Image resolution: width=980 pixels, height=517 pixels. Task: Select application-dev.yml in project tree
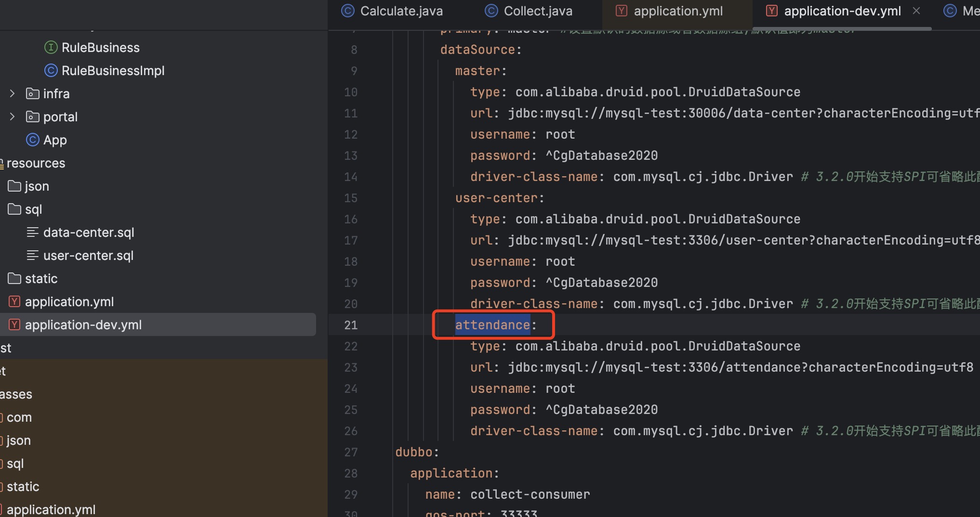[x=83, y=325]
